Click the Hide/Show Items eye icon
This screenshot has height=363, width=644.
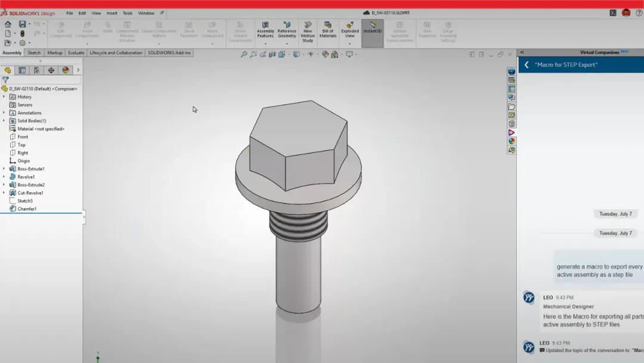pyautogui.click(x=311, y=54)
